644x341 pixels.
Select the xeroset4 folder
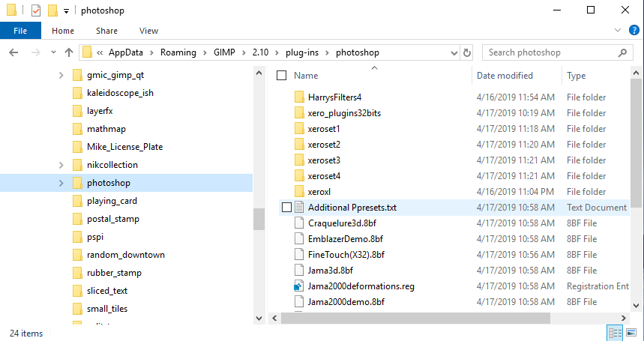pos(324,176)
